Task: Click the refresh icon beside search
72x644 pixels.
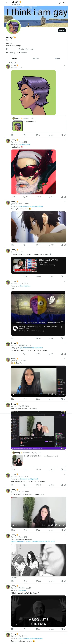Action: [60, 3]
